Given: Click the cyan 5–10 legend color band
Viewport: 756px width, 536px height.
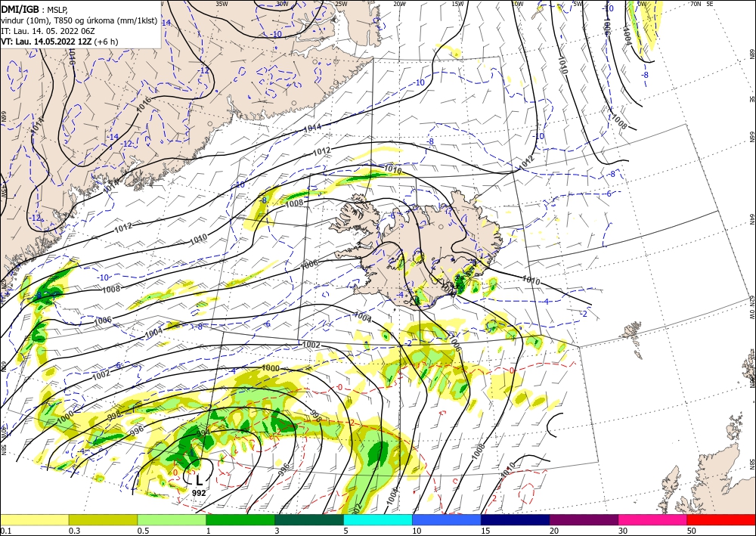Looking at the screenshot, I should coord(378,519).
